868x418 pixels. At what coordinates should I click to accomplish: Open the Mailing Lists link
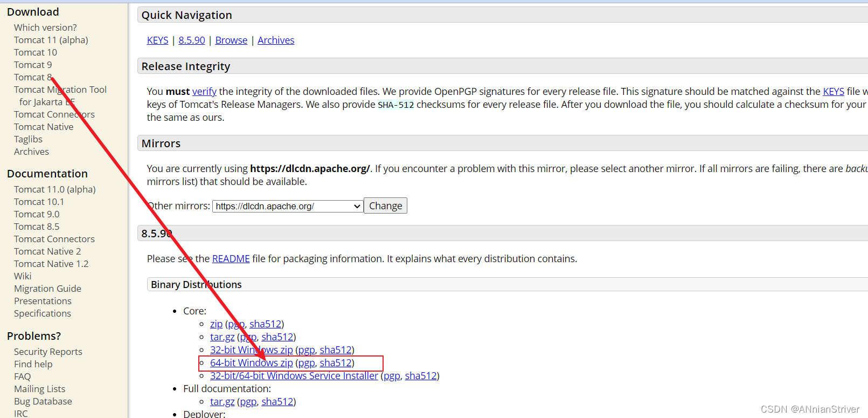point(39,389)
